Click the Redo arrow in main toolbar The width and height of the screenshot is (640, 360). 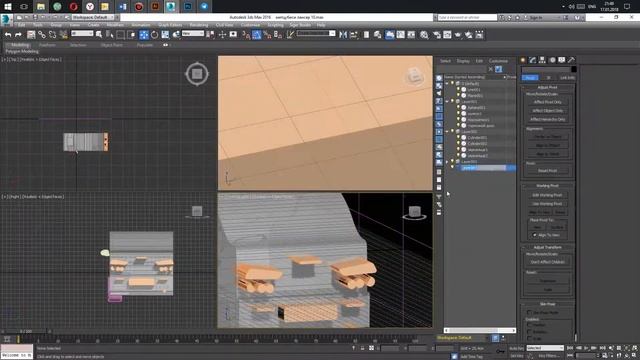(x=18, y=35)
